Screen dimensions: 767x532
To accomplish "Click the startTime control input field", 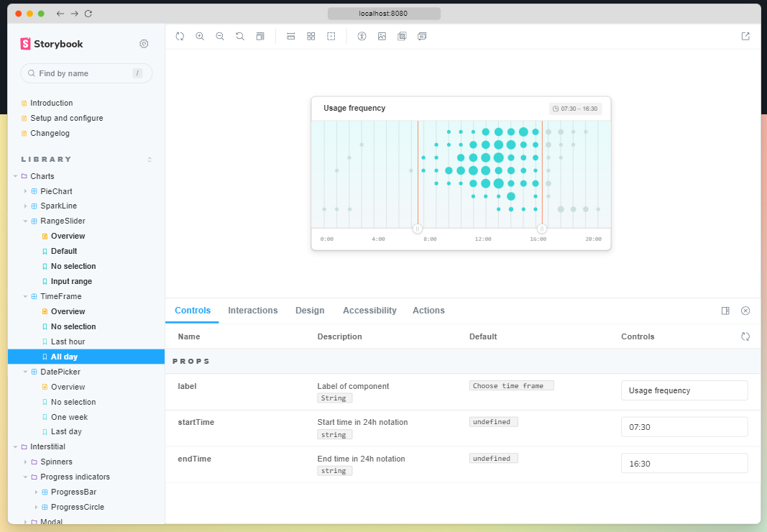I will [x=684, y=427].
